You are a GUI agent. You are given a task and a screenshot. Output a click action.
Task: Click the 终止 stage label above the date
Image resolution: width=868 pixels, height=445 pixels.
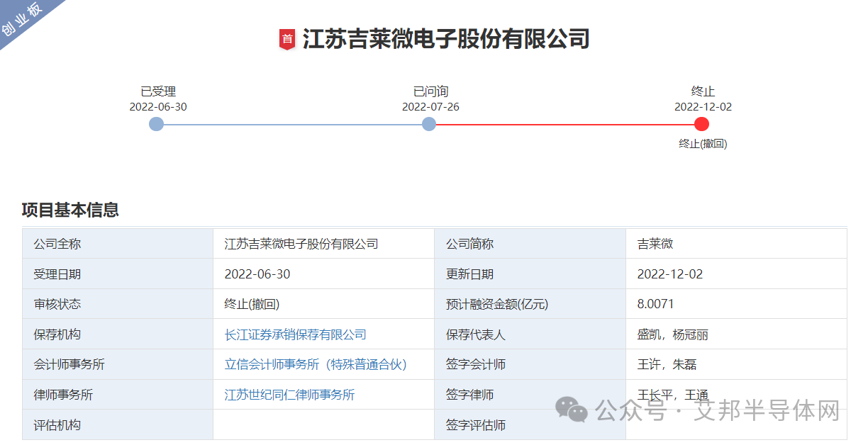tap(703, 91)
